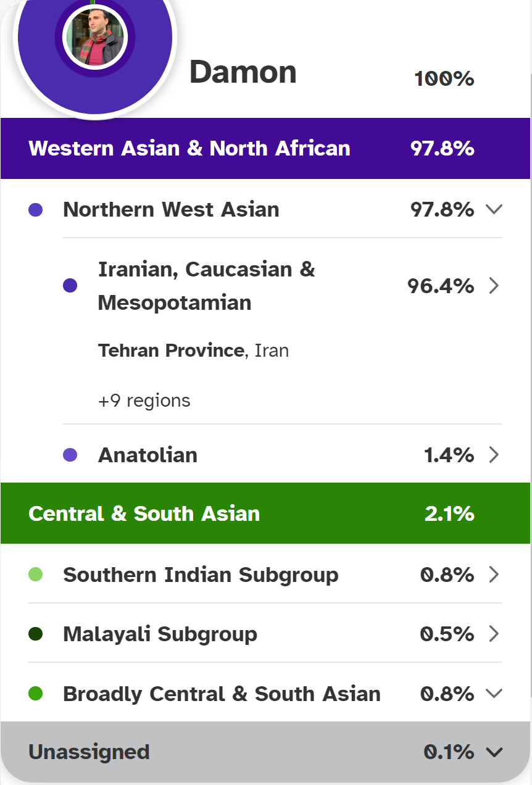Click the Southern Indian Subgroup green dot
Screen dimensions: 532x785
point(36,575)
